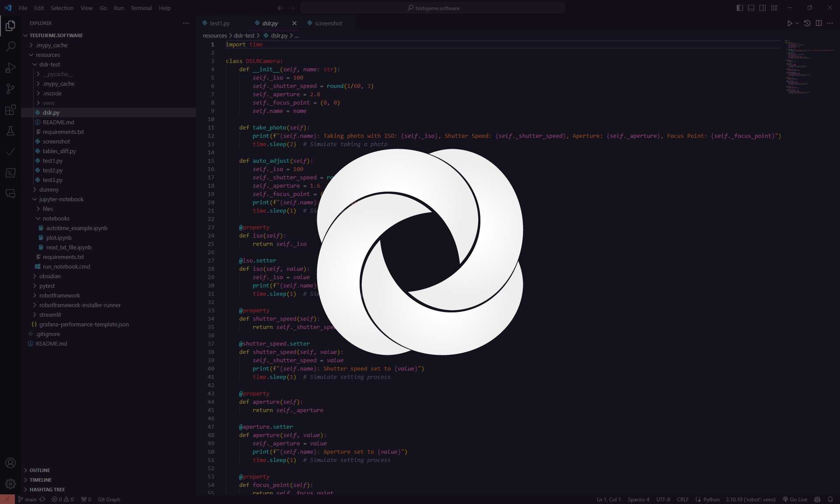Open Testing flask icon in activity bar
840x504 pixels.
[x=10, y=131]
